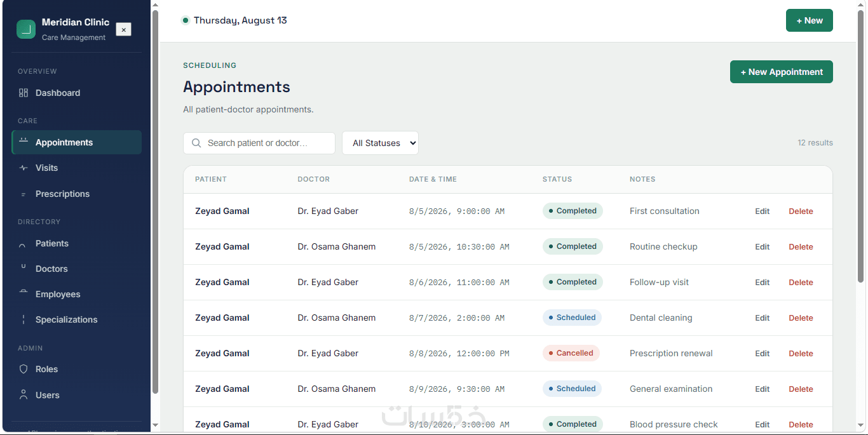Click Completed badge in First consultation row
Image resolution: width=868 pixels, height=435 pixels.
573,211
